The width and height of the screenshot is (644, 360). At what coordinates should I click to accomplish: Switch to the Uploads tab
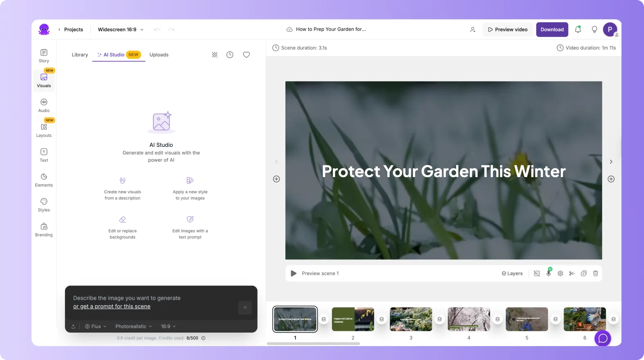tap(159, 55)
